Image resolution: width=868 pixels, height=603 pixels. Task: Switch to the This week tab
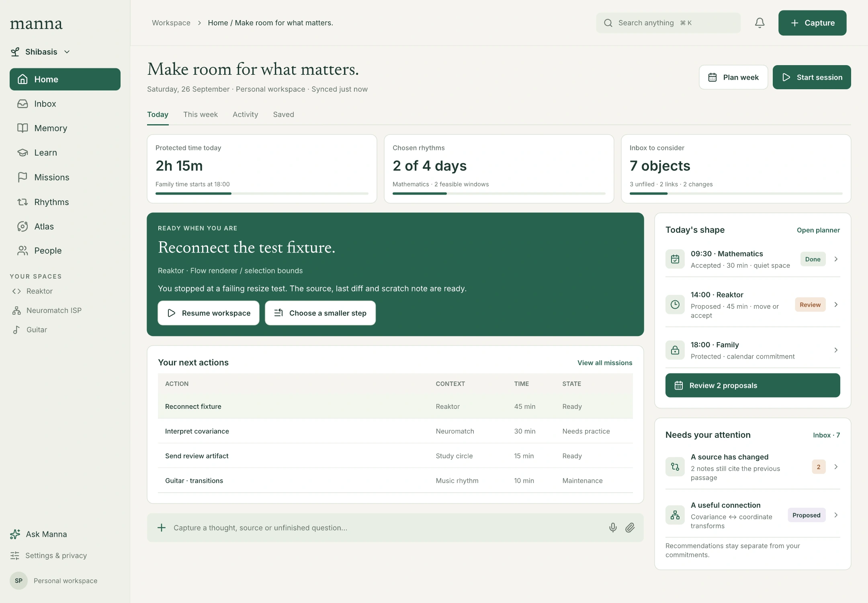pyautogui.click(x=201, y=115)
